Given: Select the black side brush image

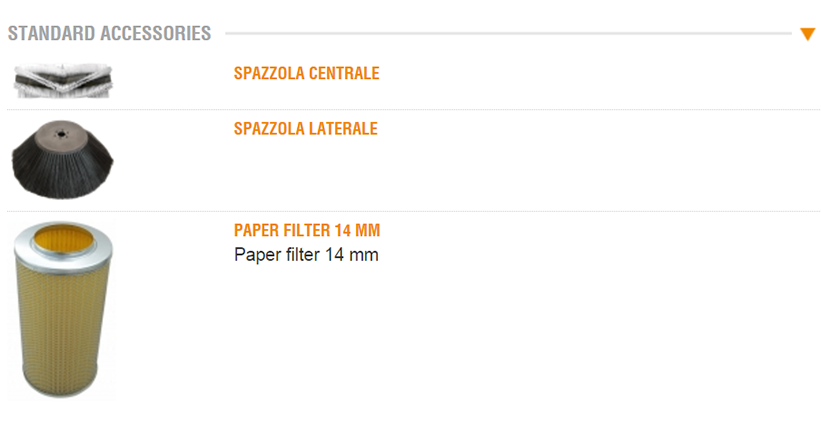Looking at the screenshot, I should click(x=63, y=160).
